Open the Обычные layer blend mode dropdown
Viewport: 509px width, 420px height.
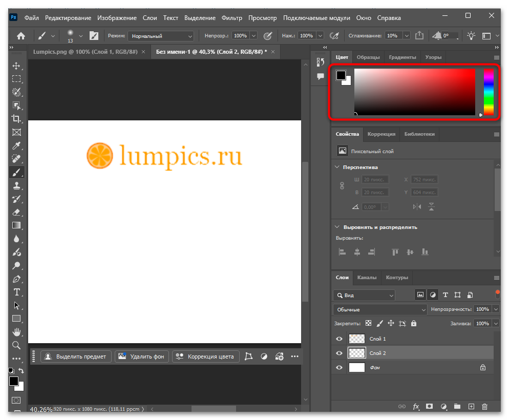(x=380, y=310)
